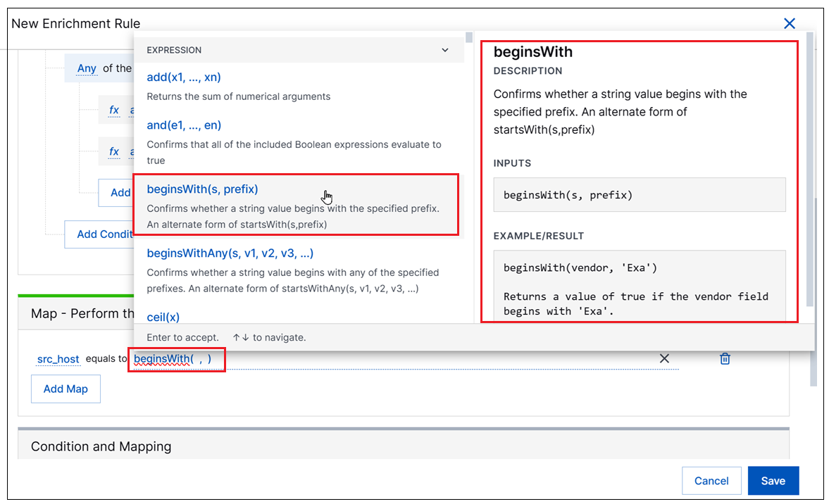The height and width of the screenshot is (504, 829).
Task: Cancel the enrichment rule dialog
Action: tap(711, 481)
